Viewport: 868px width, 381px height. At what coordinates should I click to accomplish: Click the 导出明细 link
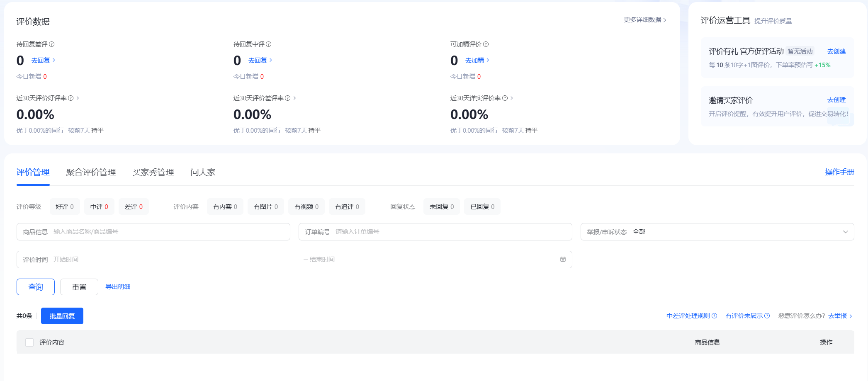pyautogui.click(x=118, y=287)
